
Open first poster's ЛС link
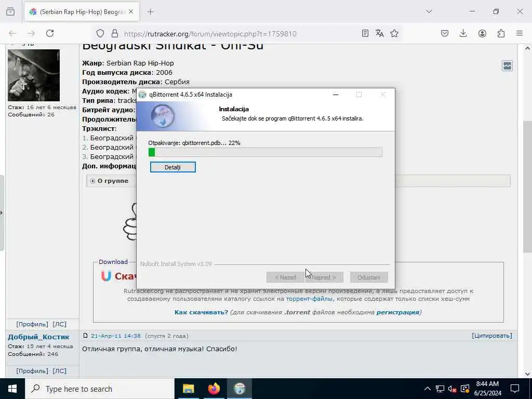point(59,324)
